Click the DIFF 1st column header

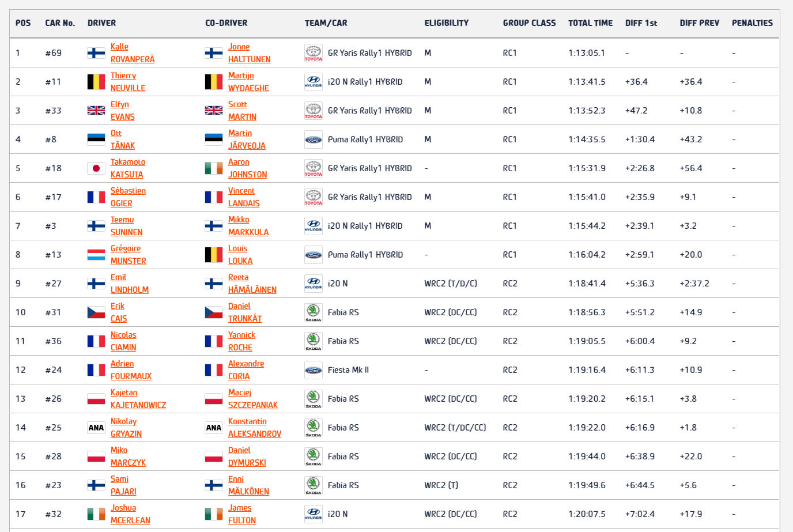pyautogui.click(x=641, y=23)
